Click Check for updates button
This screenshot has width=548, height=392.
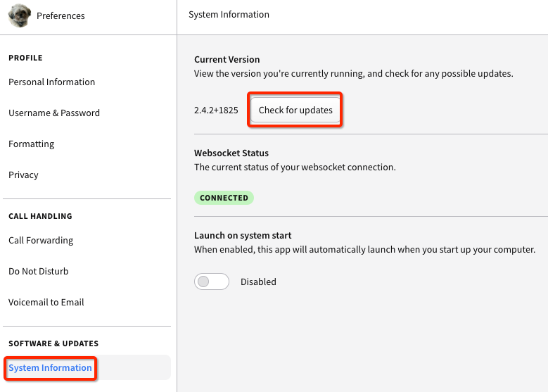295,110
